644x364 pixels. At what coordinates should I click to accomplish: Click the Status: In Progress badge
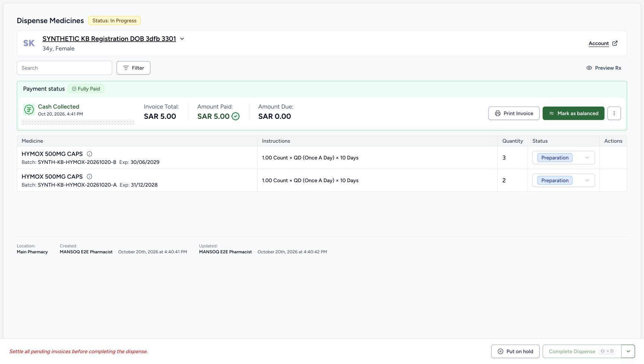point(114,20)
